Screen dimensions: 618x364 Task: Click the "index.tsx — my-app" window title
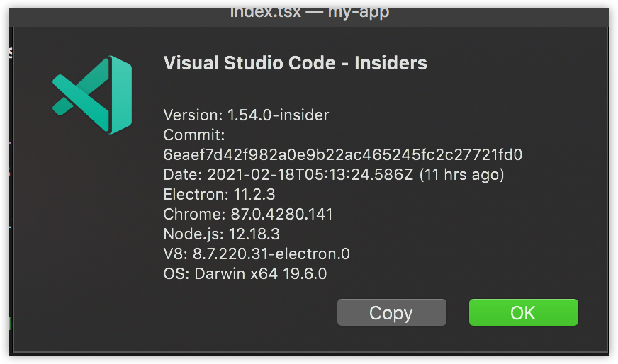310,13
